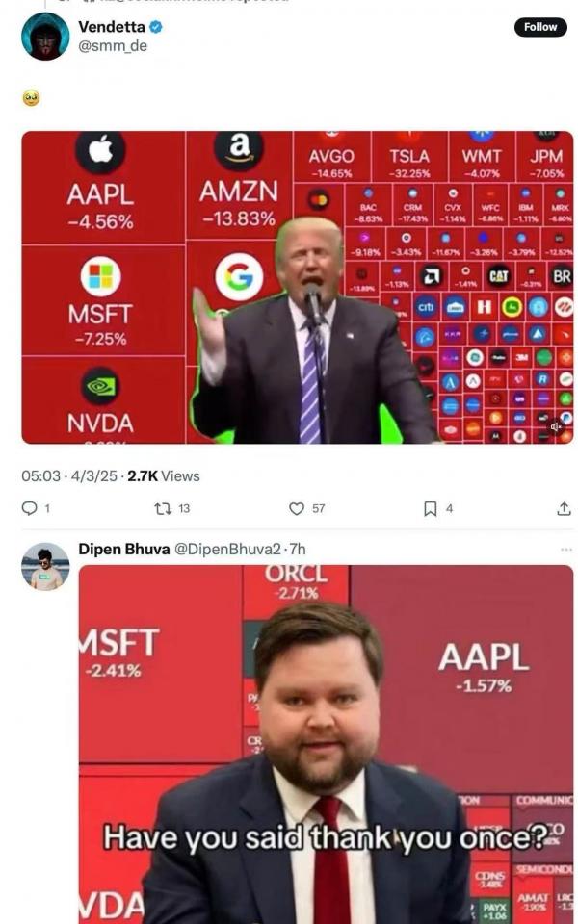Unmute the video via speaker icon
The width and height of the screenshot is (578, 924).
[556, 426]
